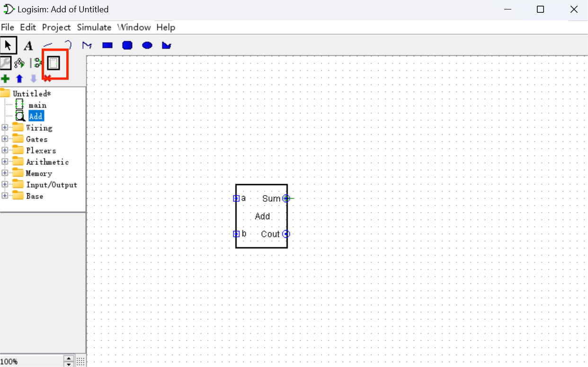Switch to the simulation tree view
The height and width of the screenshot is (367, 588).
tap(19, 63)
